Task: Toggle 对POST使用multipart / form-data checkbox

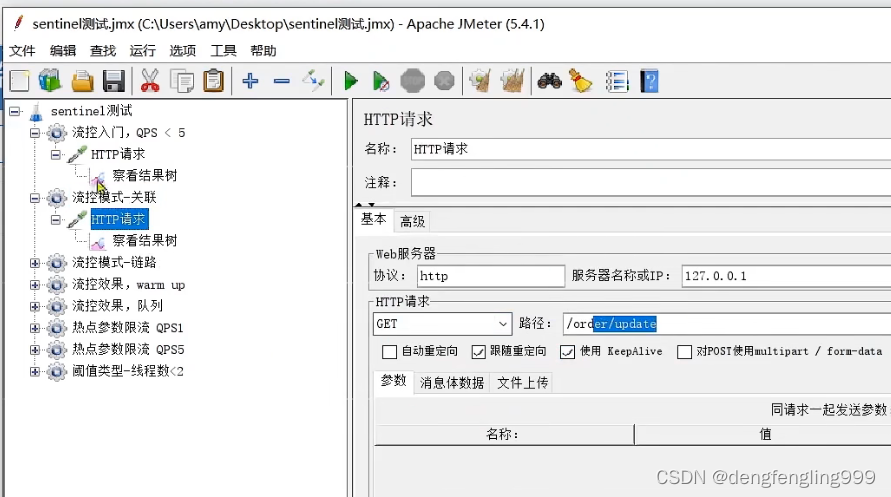Action: point(684,352)
